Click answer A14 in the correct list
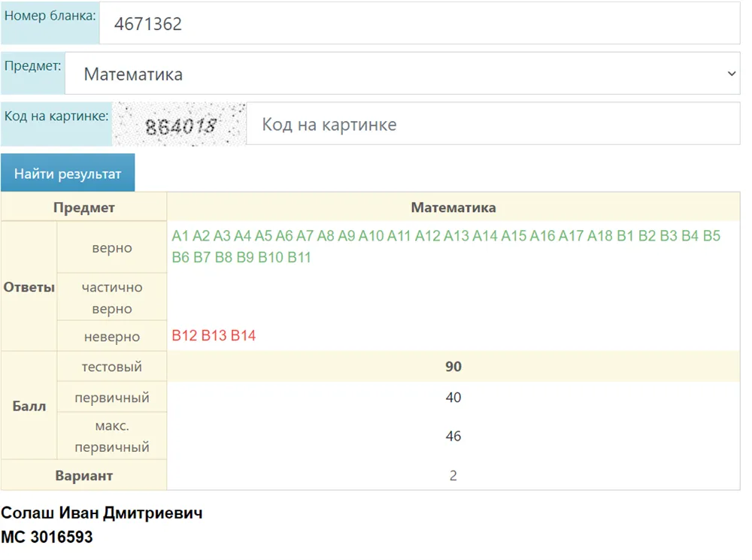This screenshot has width=752, height=560. 485,236
